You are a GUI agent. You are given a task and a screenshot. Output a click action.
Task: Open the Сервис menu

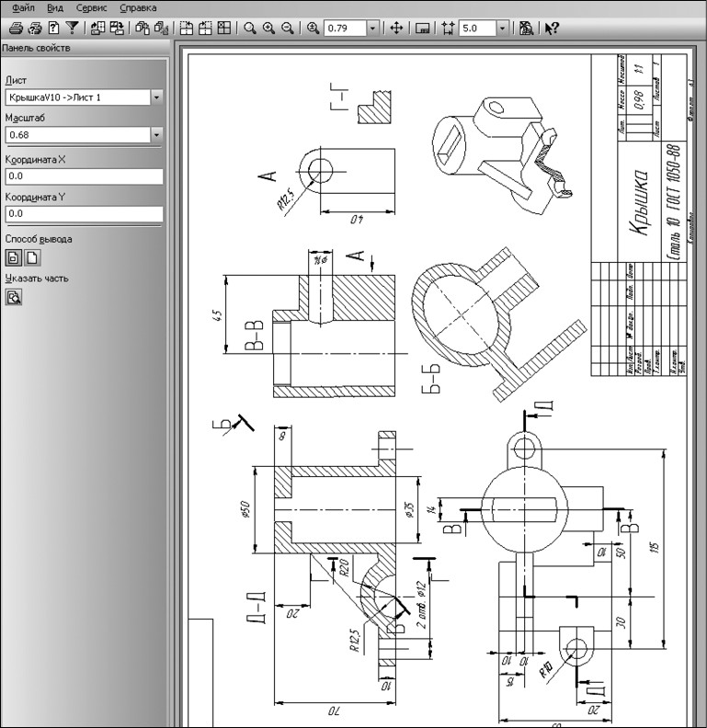pyautogui.click(x=91, y=7)
